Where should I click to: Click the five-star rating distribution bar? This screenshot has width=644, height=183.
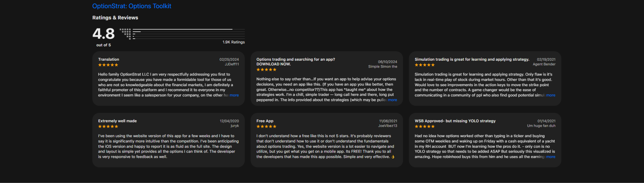(189, 29)
